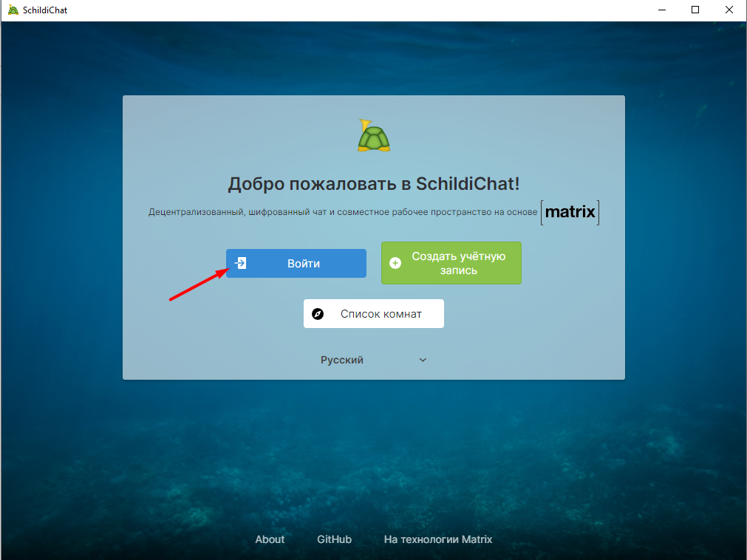Follow the На технологии Matrix link
The image size is (747, 560).
point(438,539)
